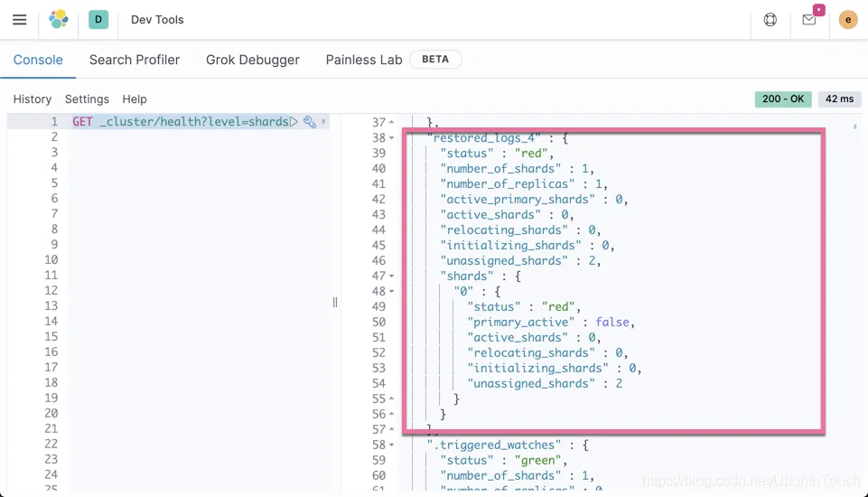Collapse the block at output line 38

[x=391, y=138]
